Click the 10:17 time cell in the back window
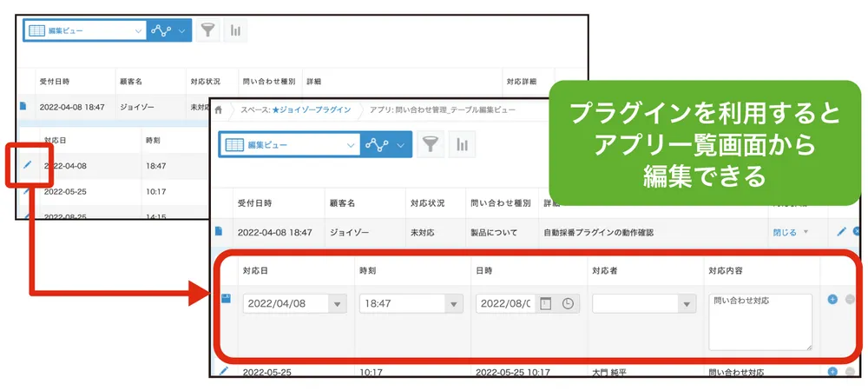The image size is (868, 391). point(155,192)
